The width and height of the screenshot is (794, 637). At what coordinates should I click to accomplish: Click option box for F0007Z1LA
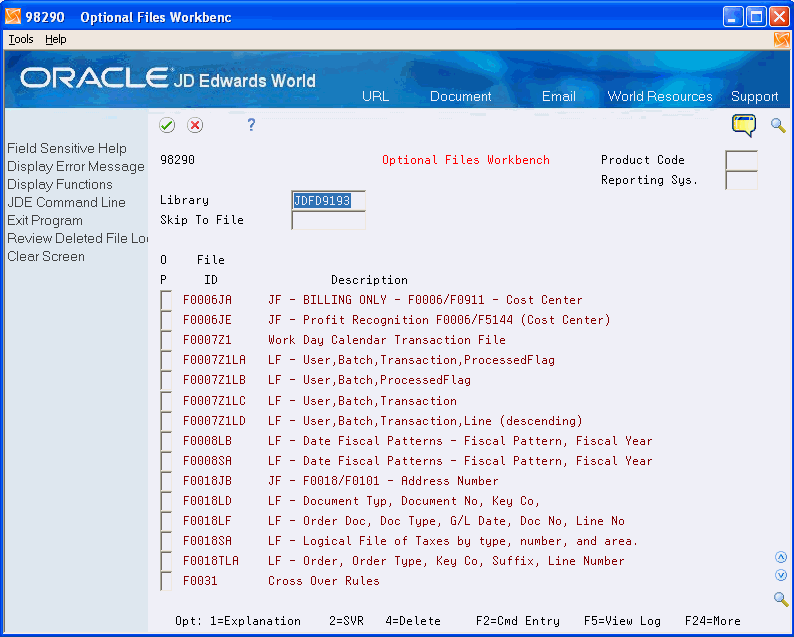(x=166, y=360)
